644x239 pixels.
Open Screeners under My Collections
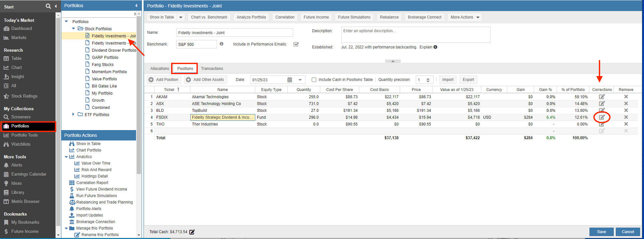click(21, 117)
